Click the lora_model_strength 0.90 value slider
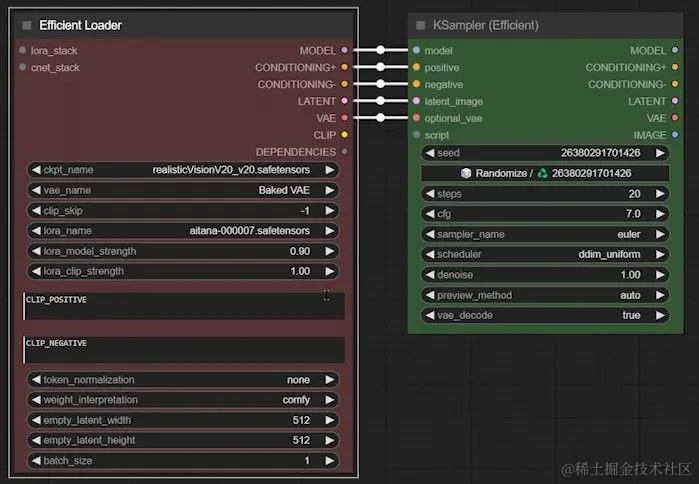This screenshot has width=699, height=484. click(183, 251)
